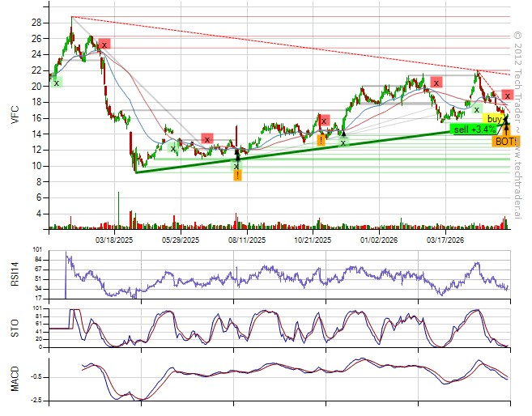Viewport: 532px width, 416px height.
Task: Click the 41 value on the STO scale
Action: [x=39, y=332]
